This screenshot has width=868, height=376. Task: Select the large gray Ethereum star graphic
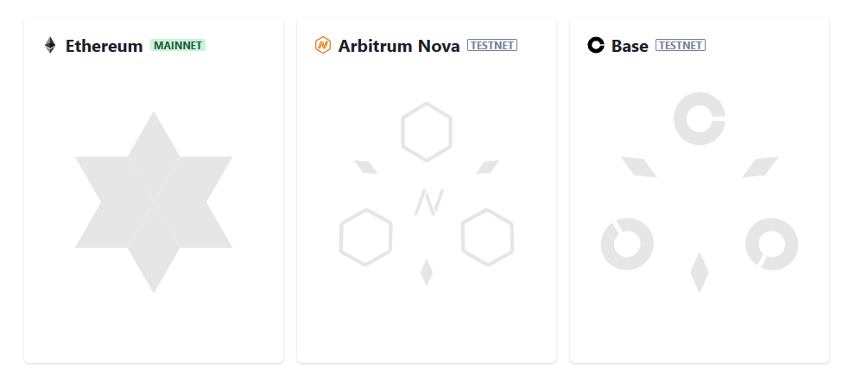154,202
